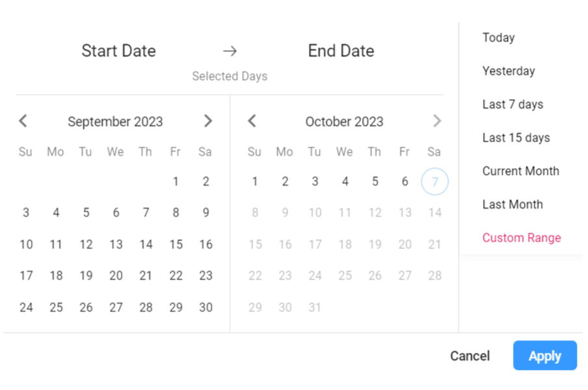
Task: Select the Last Month preset
Action: (x=512, y=204)
